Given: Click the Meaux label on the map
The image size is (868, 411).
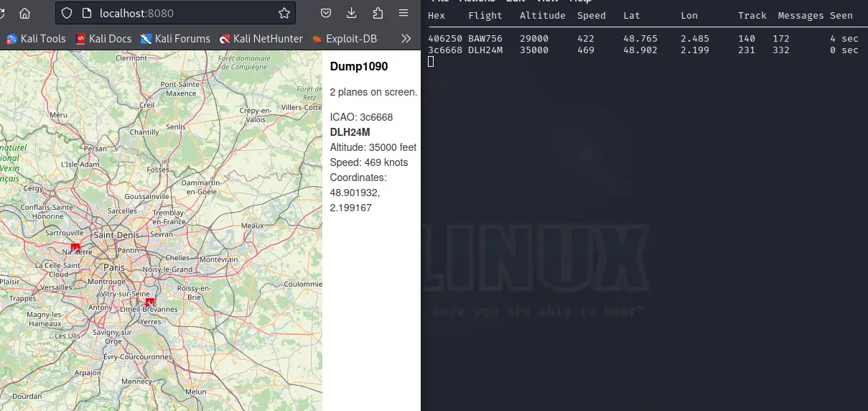Looking at the screenshot, I should (253, 225).
